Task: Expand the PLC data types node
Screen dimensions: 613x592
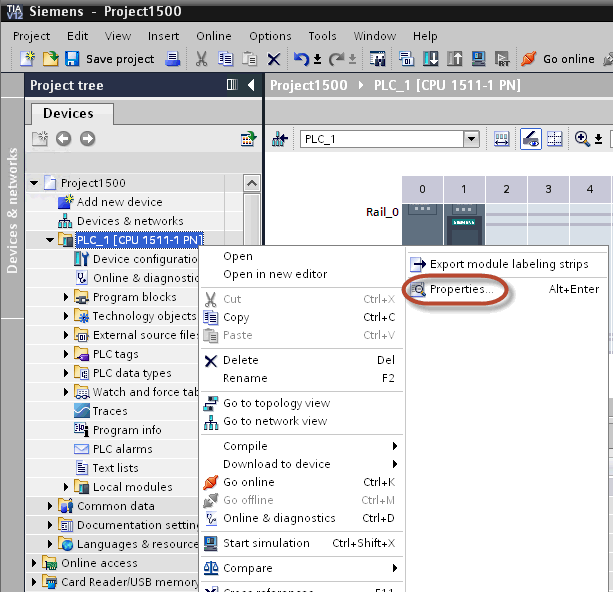Action: pyautogui.click(x=66, y=373)
